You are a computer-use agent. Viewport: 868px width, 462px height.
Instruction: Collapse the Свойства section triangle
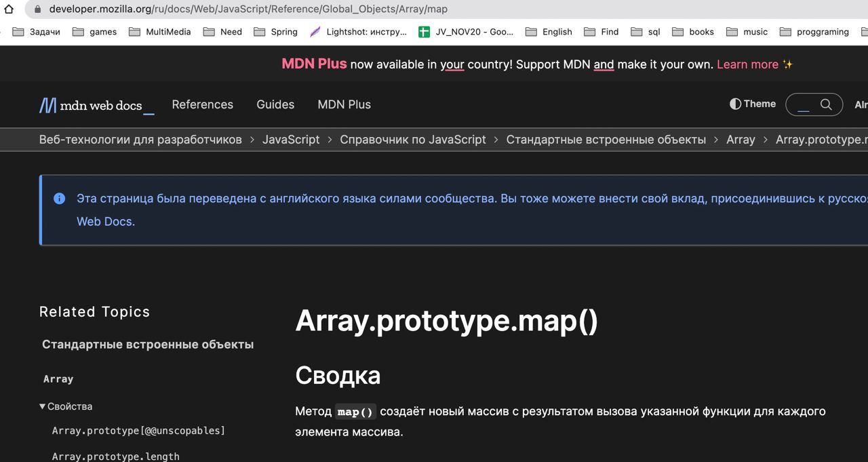[x=43, y=406]
